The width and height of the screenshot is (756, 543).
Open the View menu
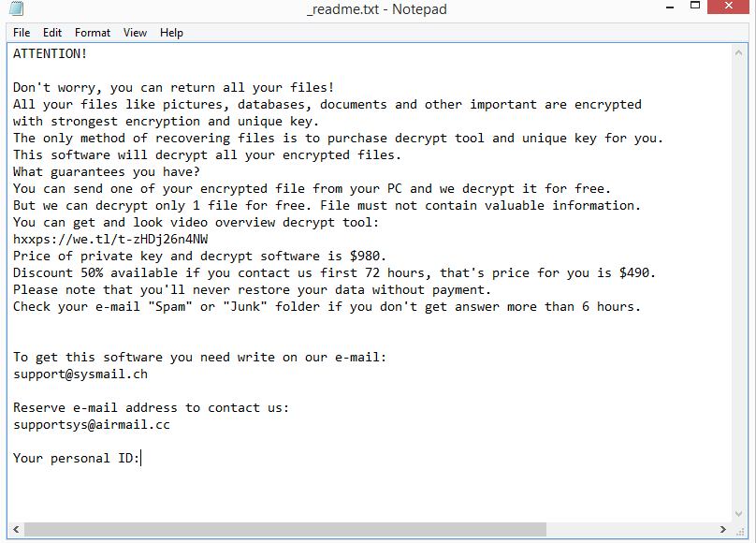pos(135,33)
